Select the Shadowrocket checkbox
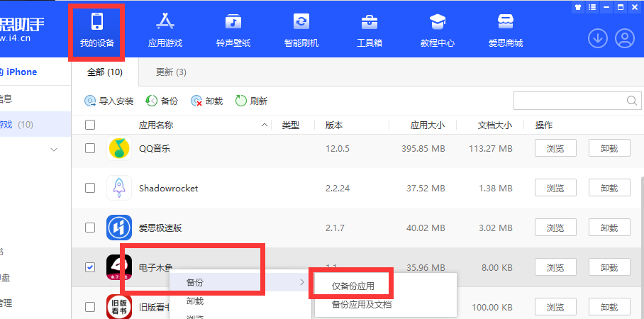644x319 pixels. click(90, 188)
